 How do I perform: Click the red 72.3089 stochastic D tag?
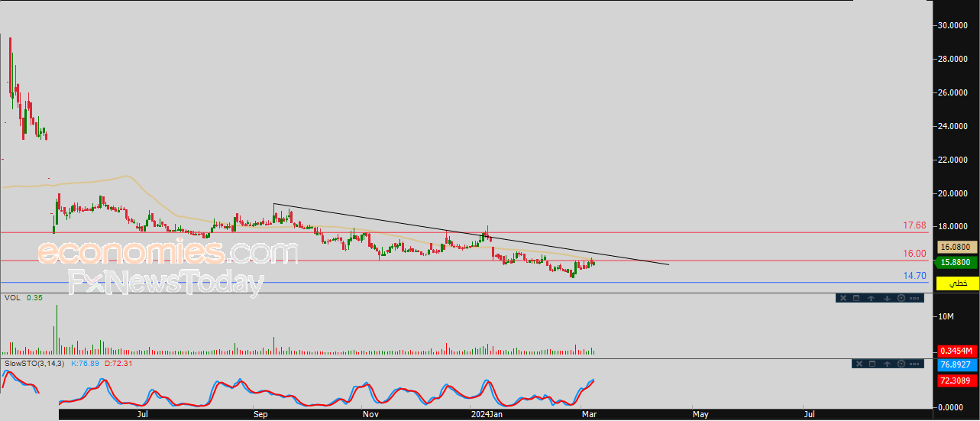click(x=957, y=380)
